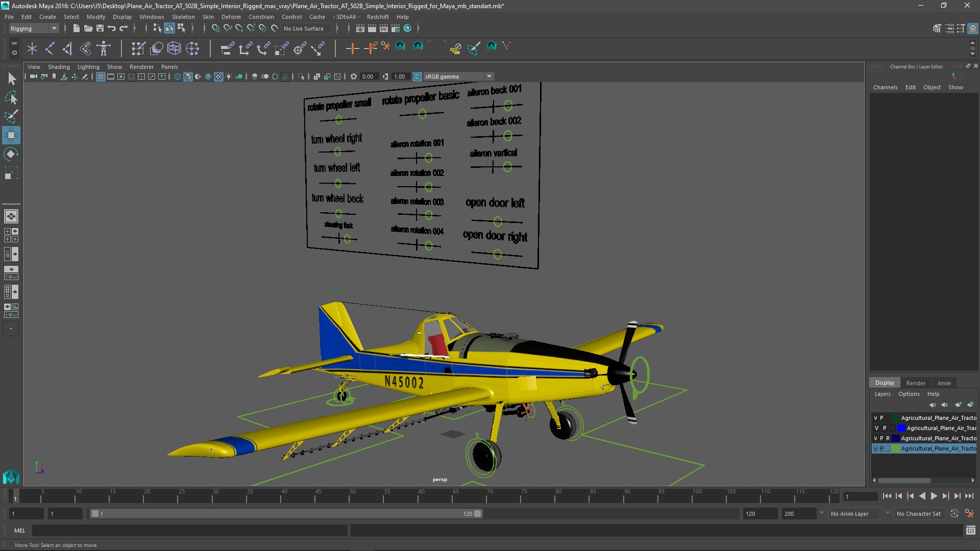Switch to the Render layer tab
Image resolution: width=980 pixels, height=551 pixels.
[x=916, y=383]
